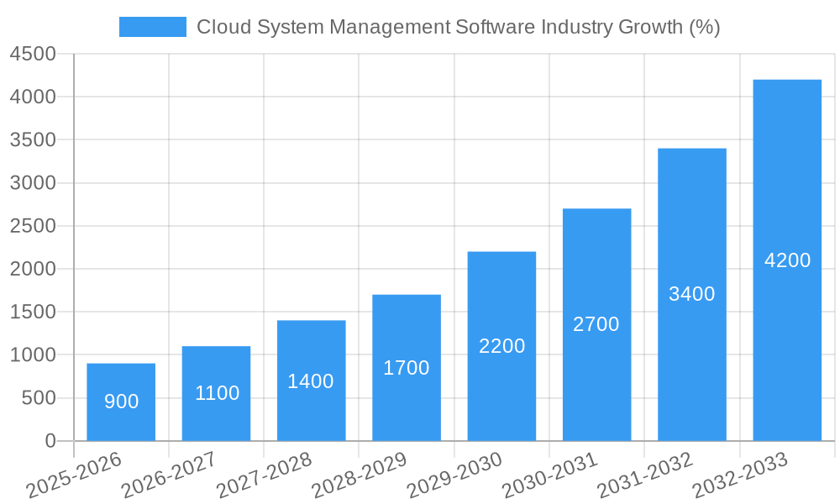Select the 2026-2027 bar labeled 1100
The height and width of the screenshot is (504, 840).
[217, 394]
